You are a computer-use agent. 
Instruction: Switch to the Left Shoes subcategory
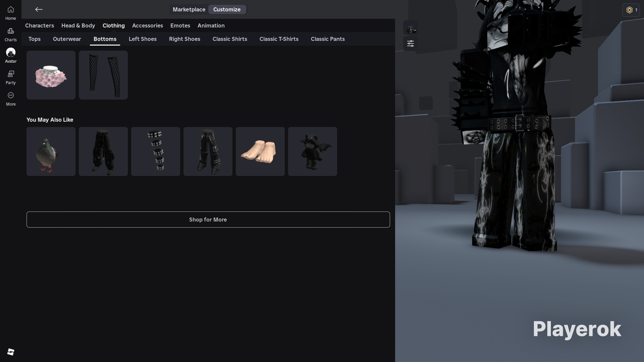pyautogui.click(x=143, y=39)
